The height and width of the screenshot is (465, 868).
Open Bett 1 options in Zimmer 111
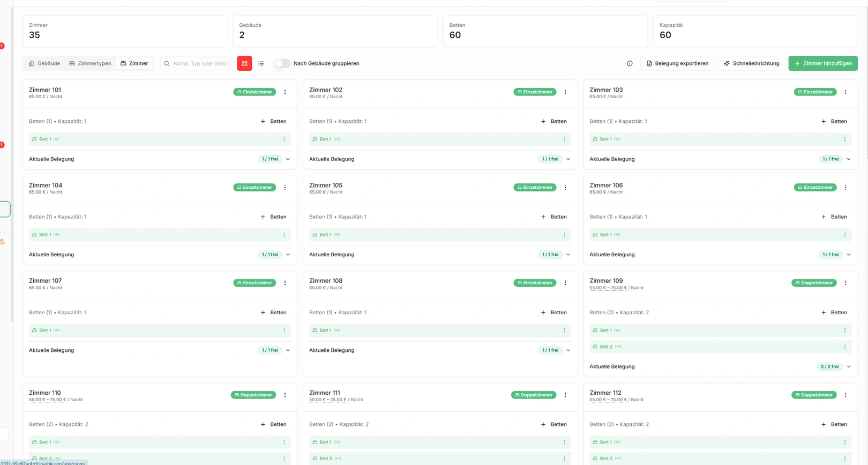(564, 442)
